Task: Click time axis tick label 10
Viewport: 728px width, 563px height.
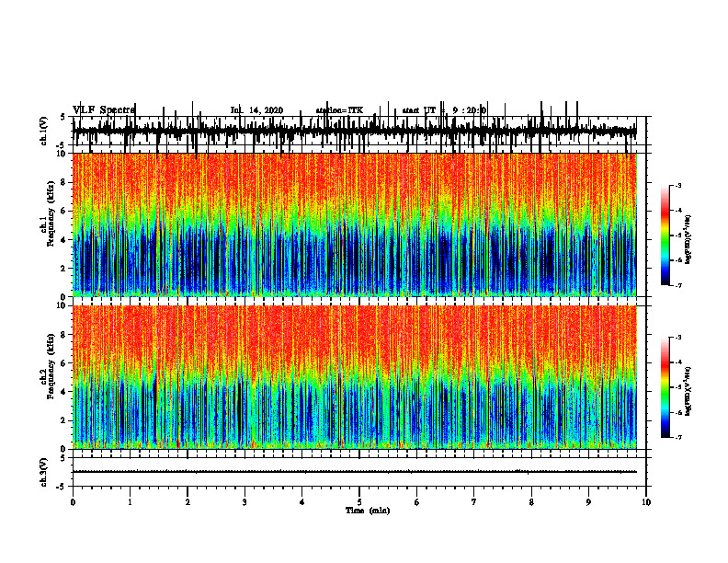Action: click(x=646, y=502)
